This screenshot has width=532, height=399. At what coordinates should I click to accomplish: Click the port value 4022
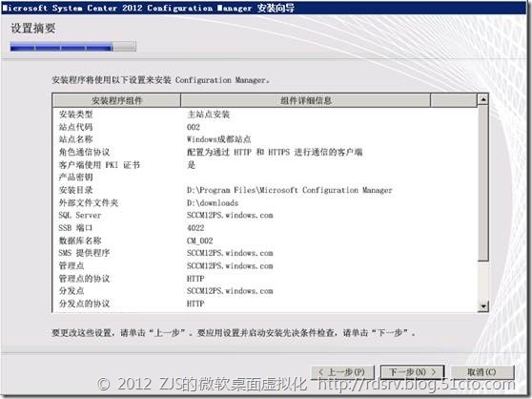click(195, 228)
